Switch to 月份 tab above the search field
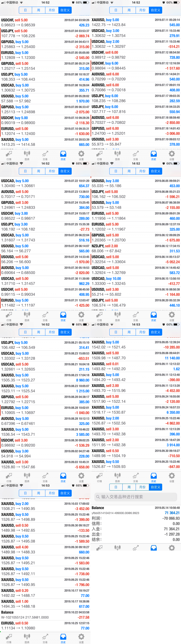 pos(142,487)
